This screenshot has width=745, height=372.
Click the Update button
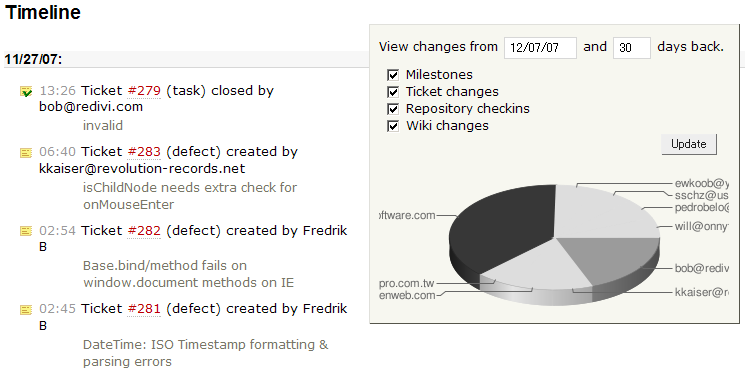click(688, 144)
